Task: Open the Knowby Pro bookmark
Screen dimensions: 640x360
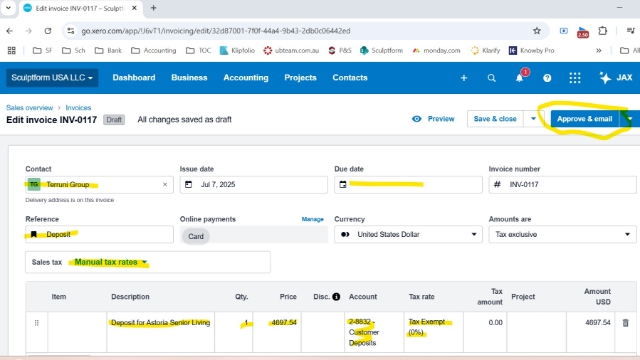Action: pos(531,51)
